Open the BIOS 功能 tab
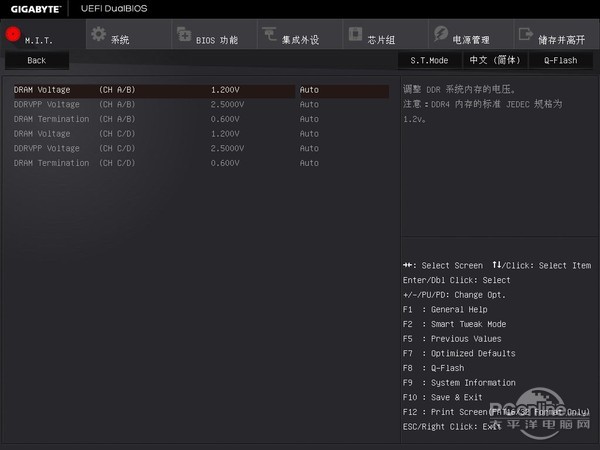The width and height of the screenshot is (600, 450). click(x=214, y=34)
